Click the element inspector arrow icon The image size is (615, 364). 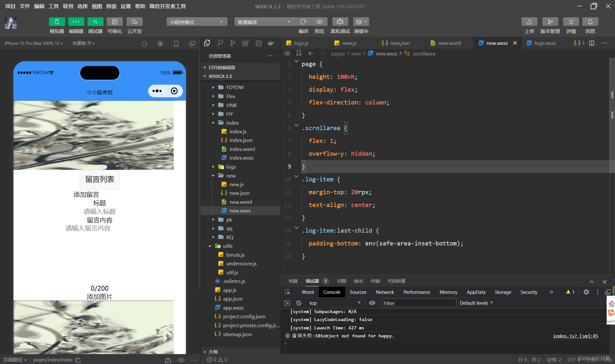287,292
